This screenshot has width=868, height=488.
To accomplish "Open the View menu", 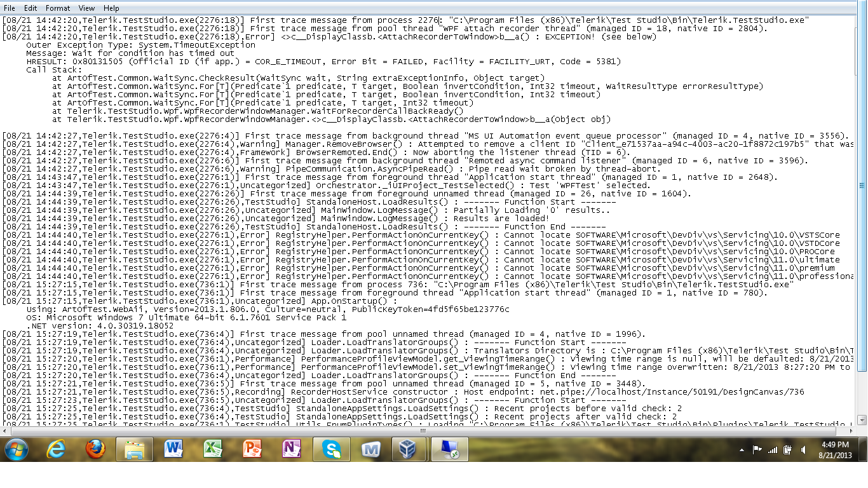I will point(87,8).
